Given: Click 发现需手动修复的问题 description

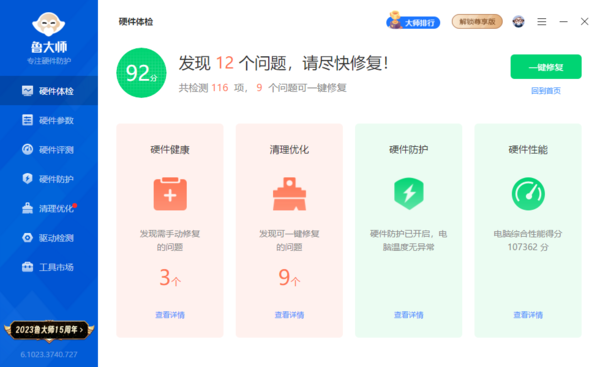Looking at the screenshot, I should (170, 240).
